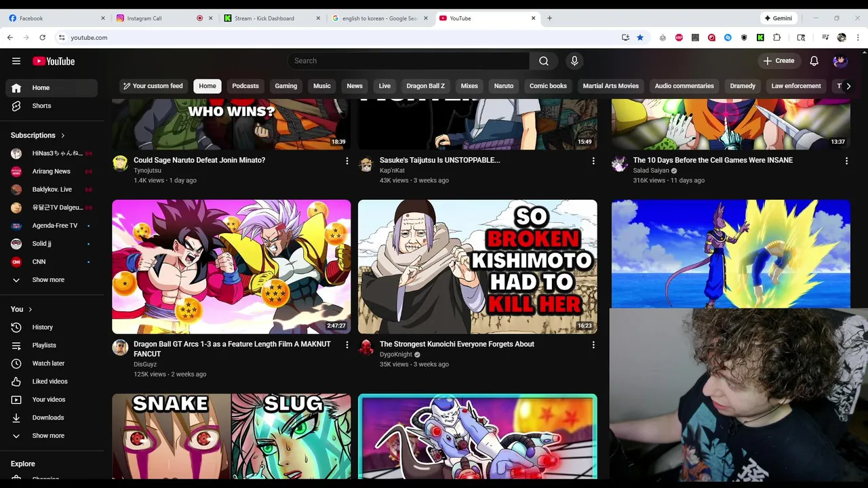Open Downloads in the sidebar
Image resolution: width=868 pixels, height=488 pixels.
point(52,418)
